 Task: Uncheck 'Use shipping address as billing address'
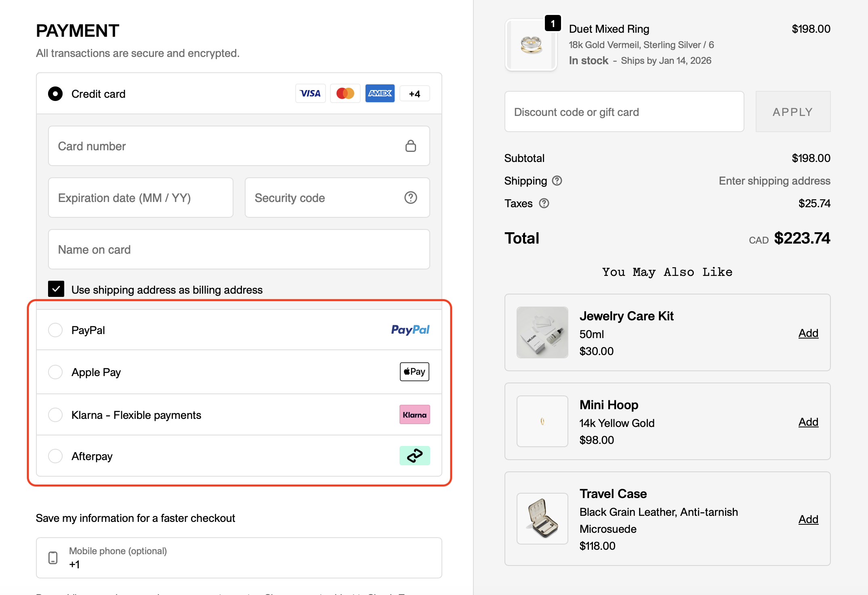coord(56,289)
